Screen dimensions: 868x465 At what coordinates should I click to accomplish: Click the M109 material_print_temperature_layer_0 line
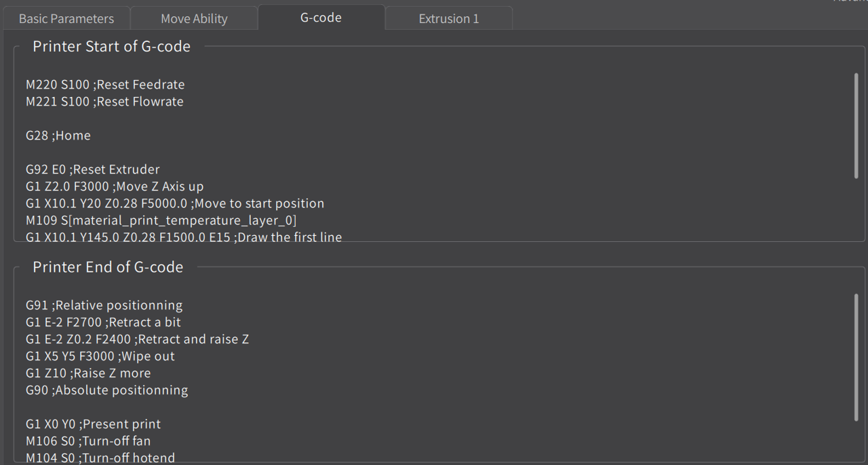point(161,220)
